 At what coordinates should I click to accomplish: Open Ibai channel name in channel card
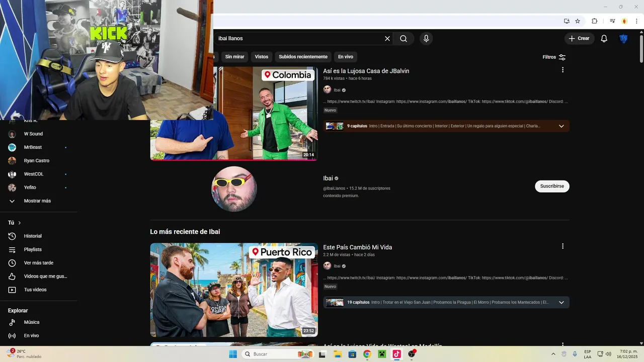coord(328,178)
